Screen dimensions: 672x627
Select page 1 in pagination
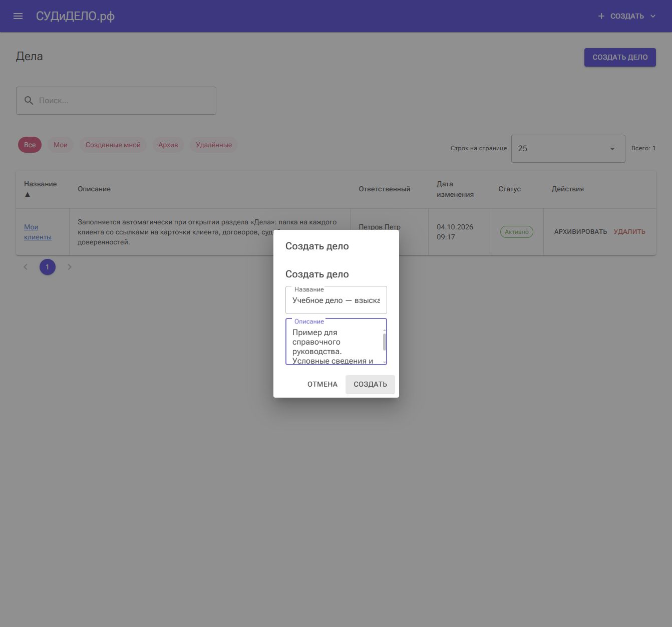click(x=48, y=267)
